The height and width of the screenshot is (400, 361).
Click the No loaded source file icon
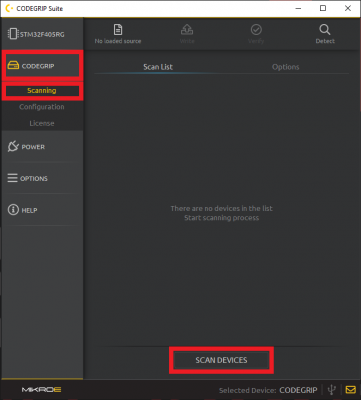(x=118, y=30)
